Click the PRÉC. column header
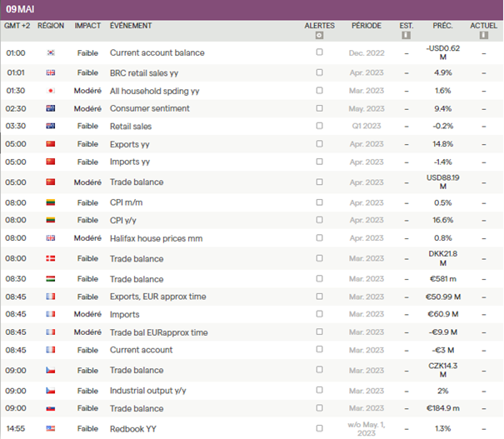The height and width of the screenshot is (439, 504). [x=442, y=26]
